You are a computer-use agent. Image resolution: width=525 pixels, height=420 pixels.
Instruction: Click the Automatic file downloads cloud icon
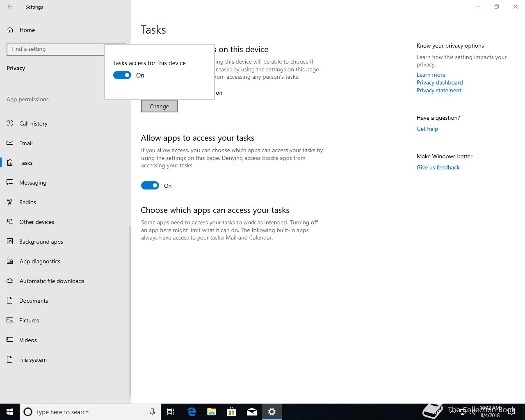click(x=10, y=281)
